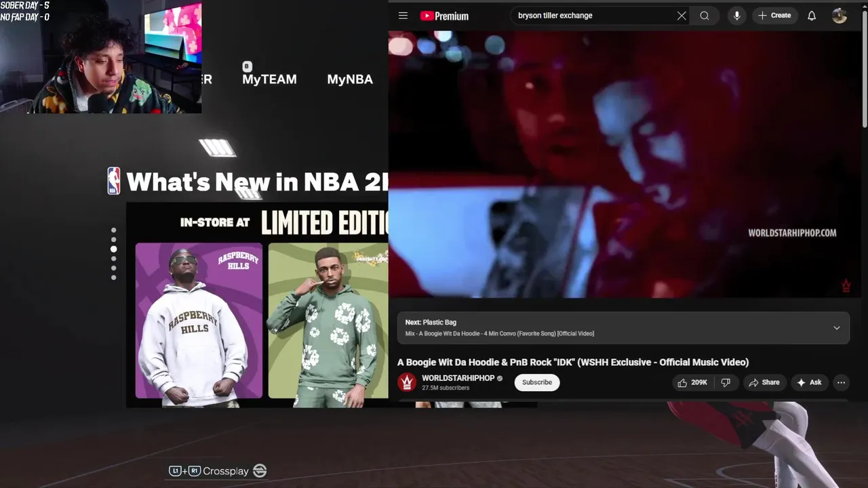Select the MyNBA tab in NBA 2K

tap(350, 79)
